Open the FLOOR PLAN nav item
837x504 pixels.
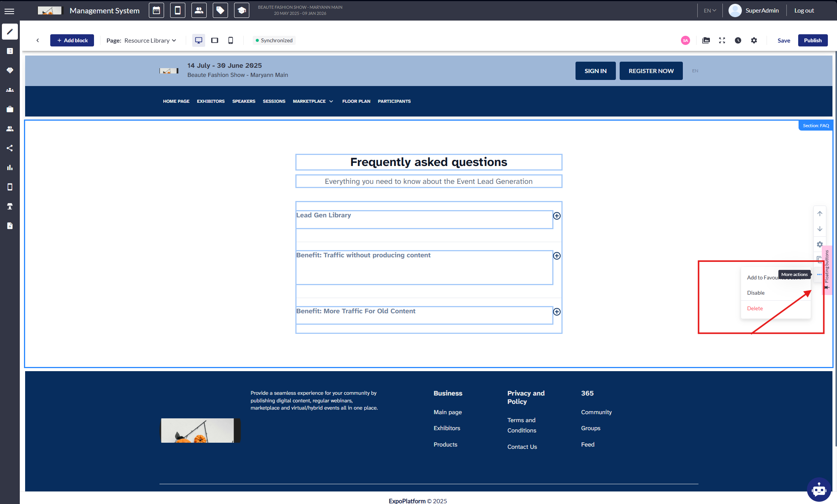[356, 101]
